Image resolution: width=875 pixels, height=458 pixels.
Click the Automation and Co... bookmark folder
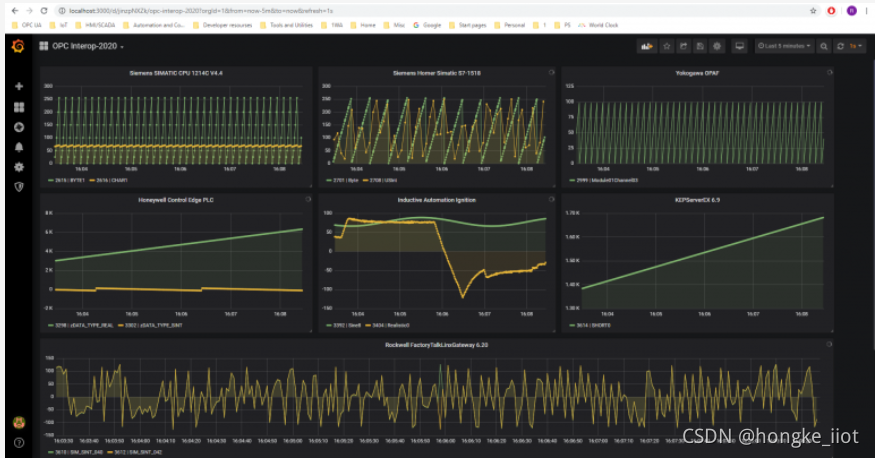(154, 25)
